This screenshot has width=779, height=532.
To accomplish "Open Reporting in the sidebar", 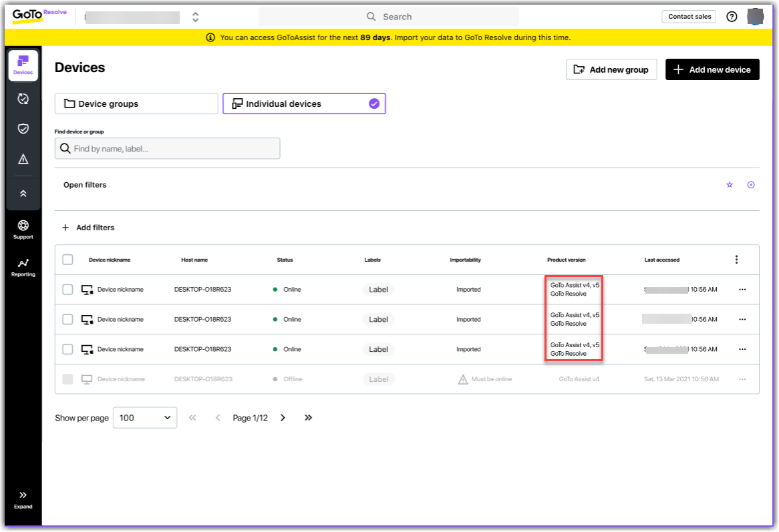I will point(23,267).
